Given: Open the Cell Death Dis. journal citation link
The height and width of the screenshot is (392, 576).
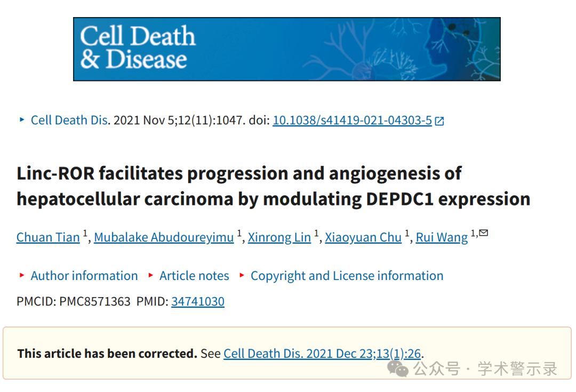Looking at the screenshot, I should pyautogui.click(x=70, y=120).
